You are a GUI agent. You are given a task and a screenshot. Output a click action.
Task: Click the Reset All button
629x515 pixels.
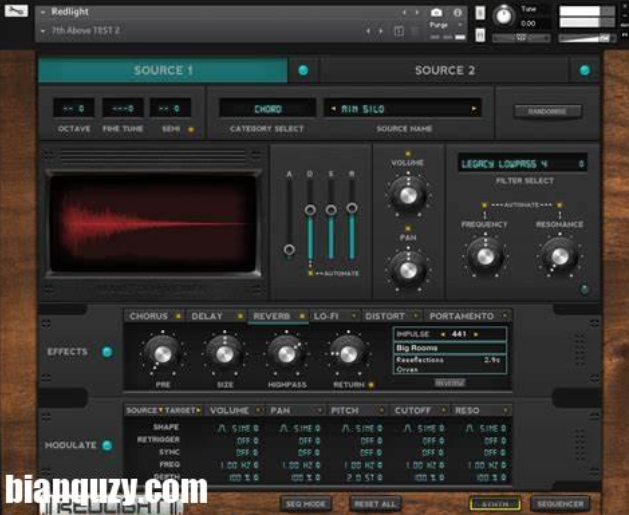pos(375,503)
